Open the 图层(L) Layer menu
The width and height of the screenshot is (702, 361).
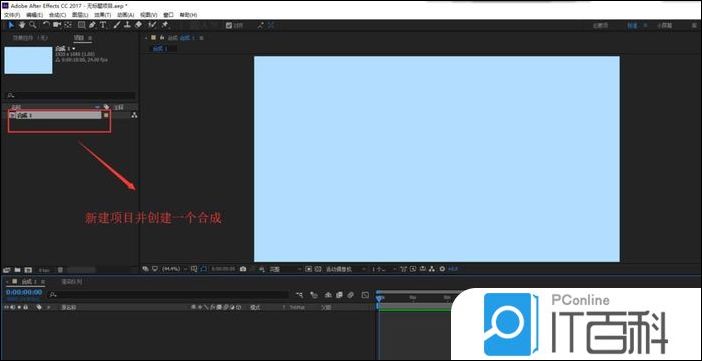[80, 15]
